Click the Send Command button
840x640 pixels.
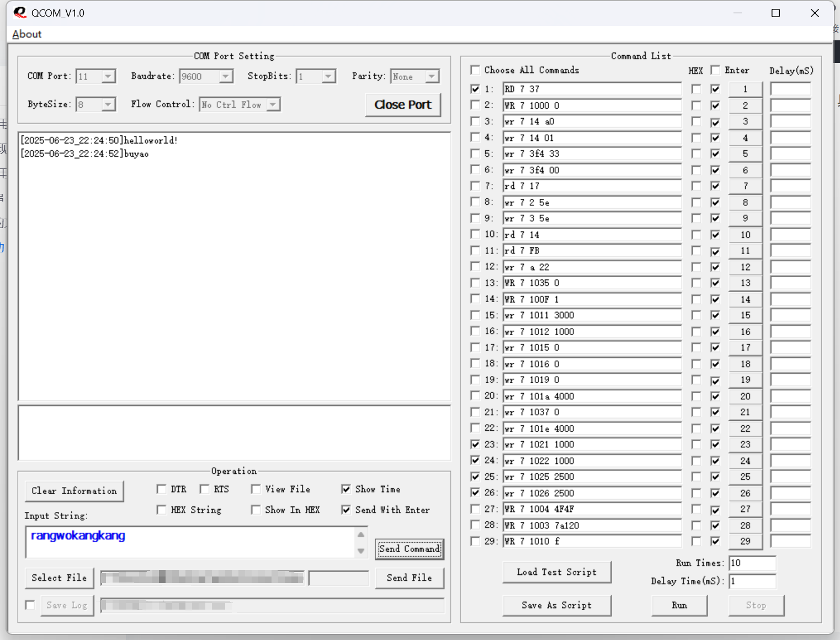coord(409,549)
